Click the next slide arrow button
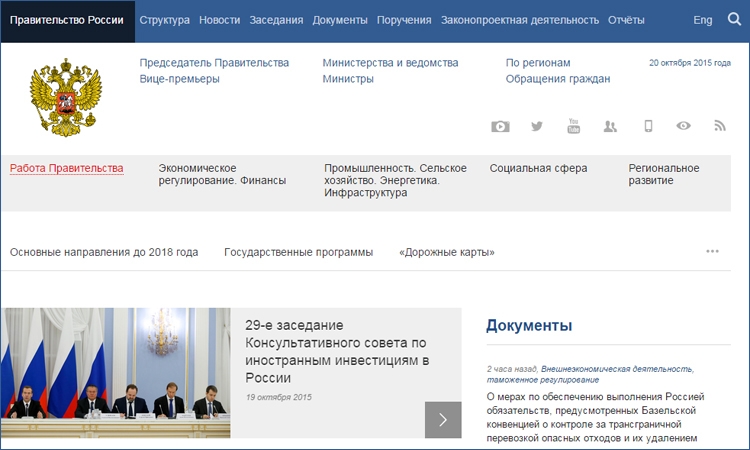 pyautogui.click(x=443, y=420)
